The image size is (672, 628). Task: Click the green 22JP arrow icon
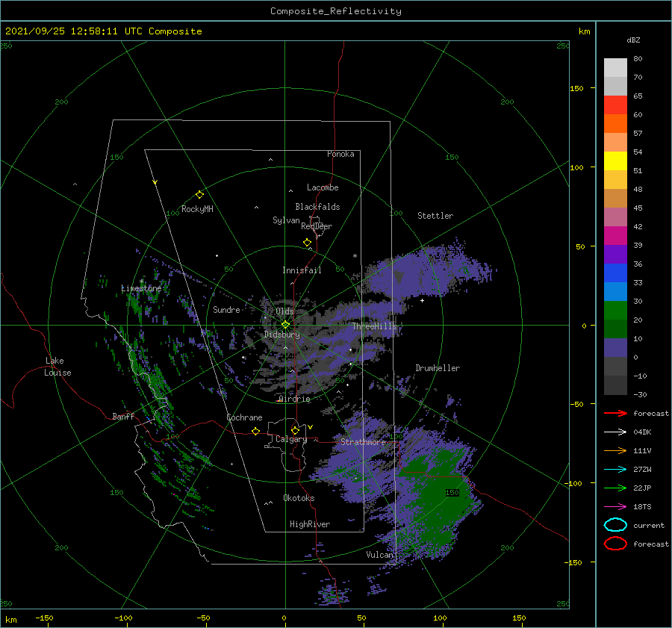coord(615,488)
